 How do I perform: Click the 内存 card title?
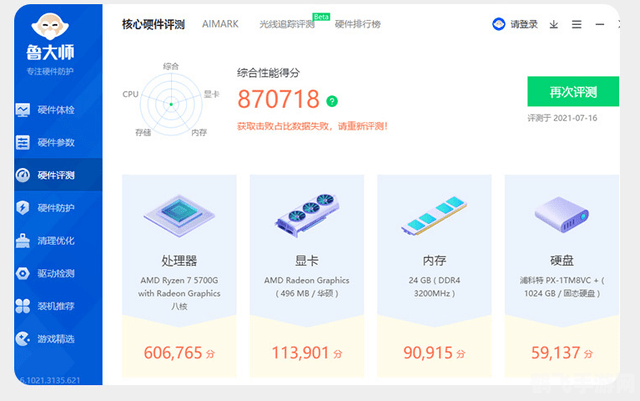pos(434,261)
